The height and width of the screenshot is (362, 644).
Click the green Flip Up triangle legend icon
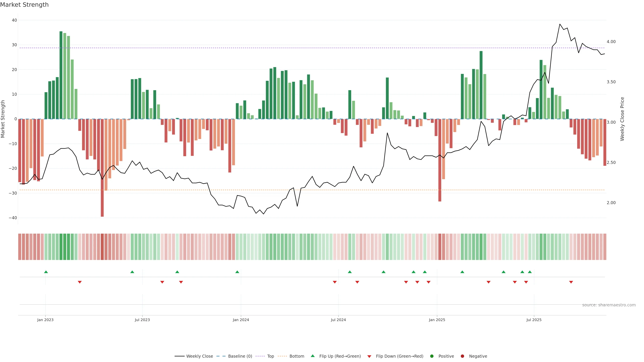[312, 356]
